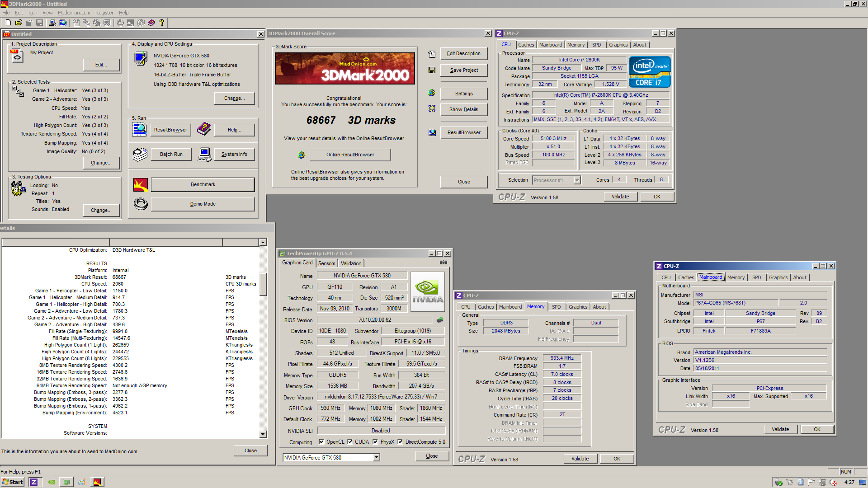Click the CPU-Z taskbar button
The height and width of the screenshot is (488, 868).
pyautogui.click(x=34, y=482)
